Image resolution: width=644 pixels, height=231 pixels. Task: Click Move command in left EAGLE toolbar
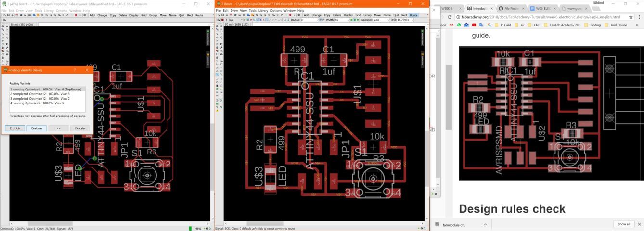163,15
